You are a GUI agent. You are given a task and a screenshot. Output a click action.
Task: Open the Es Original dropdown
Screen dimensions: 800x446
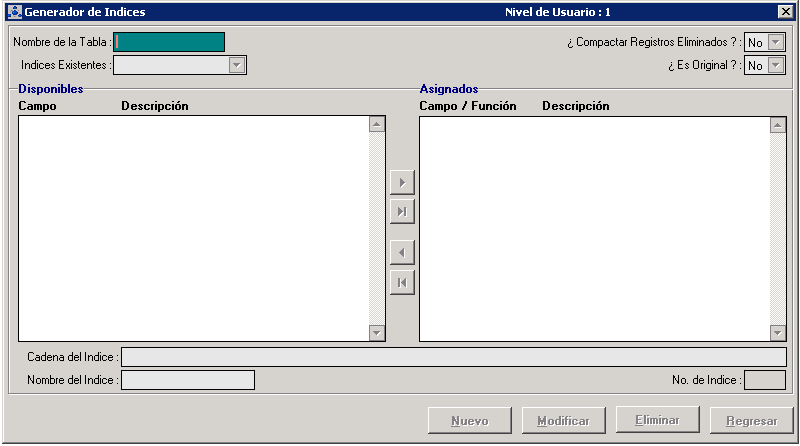(776, 66)
